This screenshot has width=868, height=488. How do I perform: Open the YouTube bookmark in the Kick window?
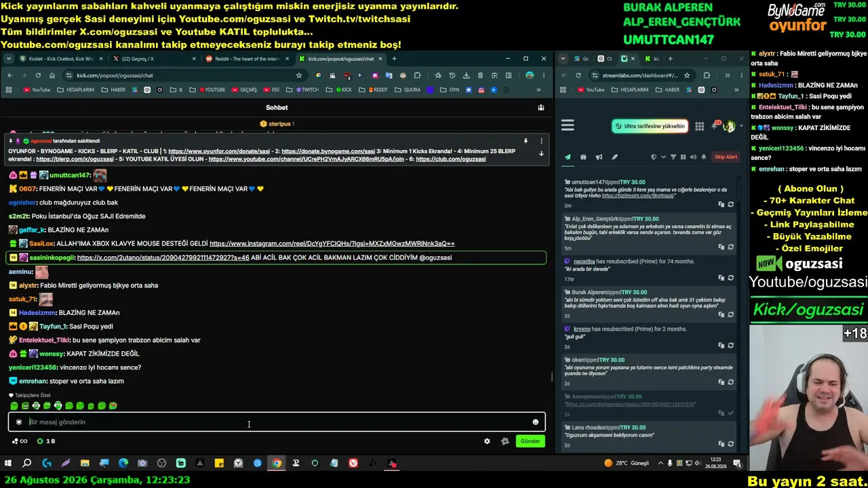coord(37,89)
